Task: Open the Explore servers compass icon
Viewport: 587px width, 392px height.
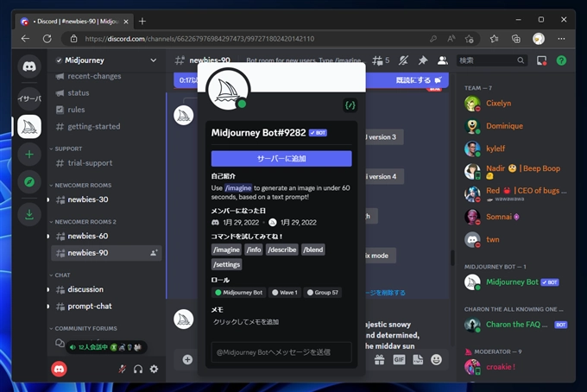Action: click(x=29, y=182)
